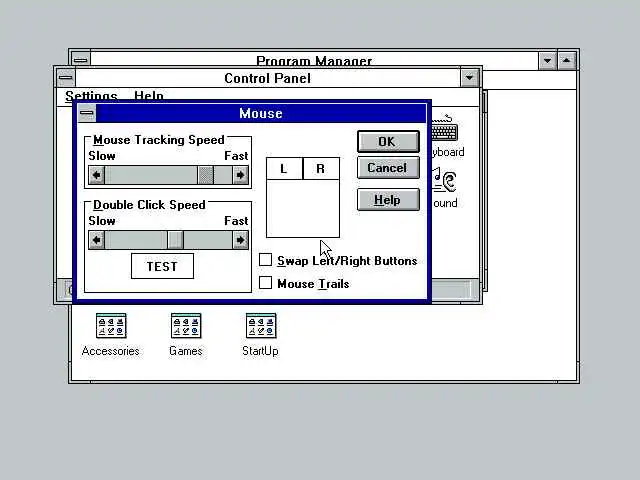
Task: Open the Settings menu in Control Panel
Action: click(91, 96)
